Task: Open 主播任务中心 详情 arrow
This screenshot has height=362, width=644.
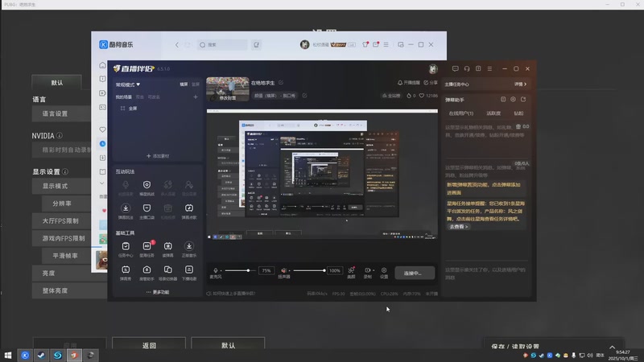Action: click(520, 84)
